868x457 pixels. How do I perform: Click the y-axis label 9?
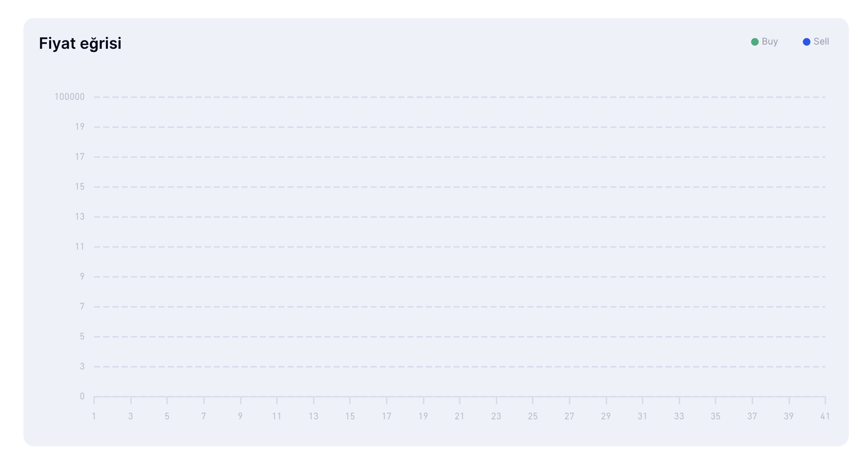[x=82, y=277]
